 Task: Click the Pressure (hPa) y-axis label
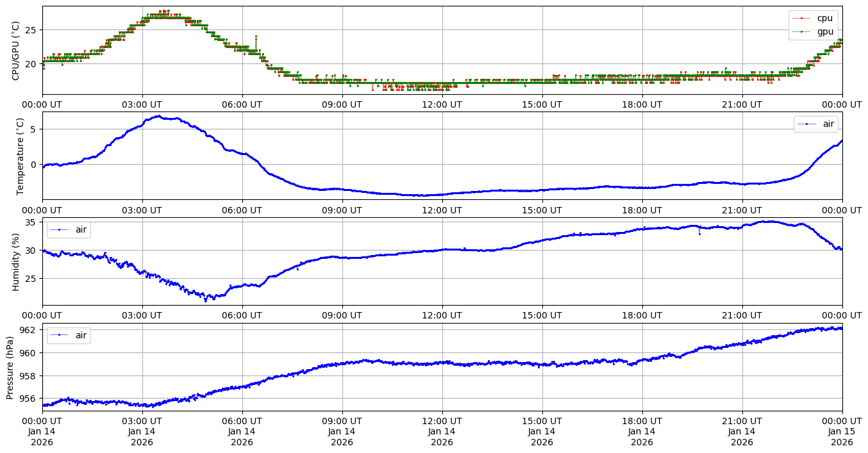(10, 367)
